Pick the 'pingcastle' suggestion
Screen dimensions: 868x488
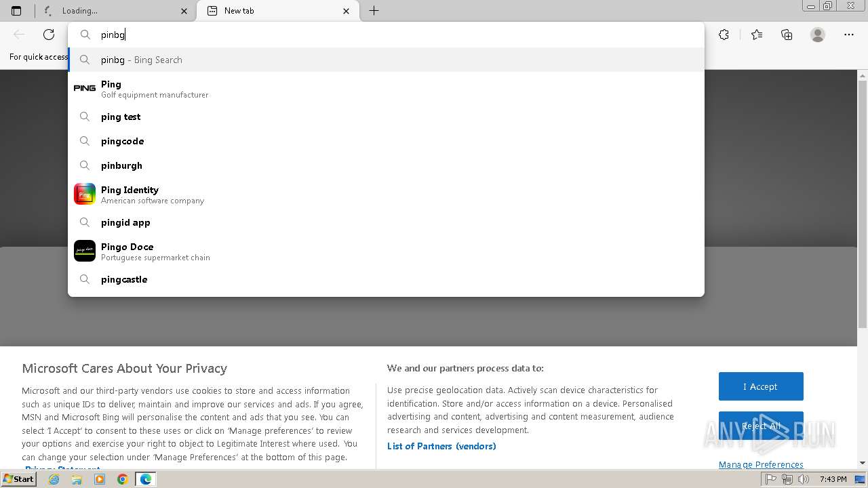386,279
